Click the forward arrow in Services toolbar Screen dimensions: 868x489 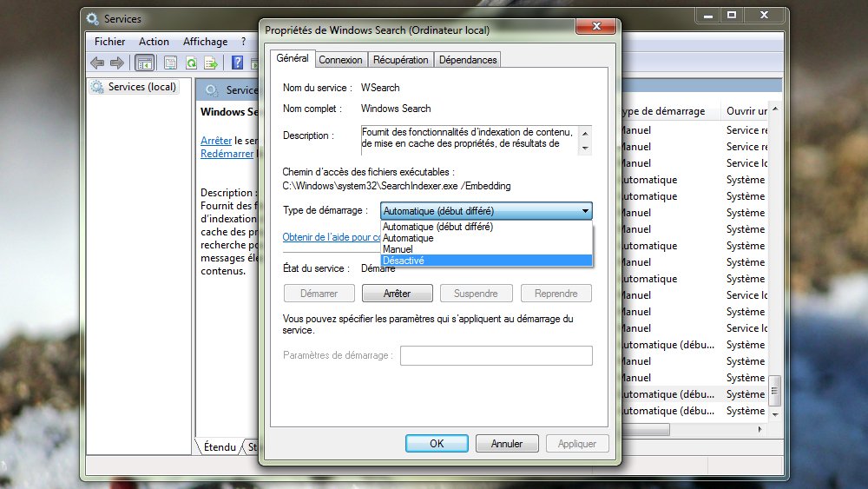(117, 63)
